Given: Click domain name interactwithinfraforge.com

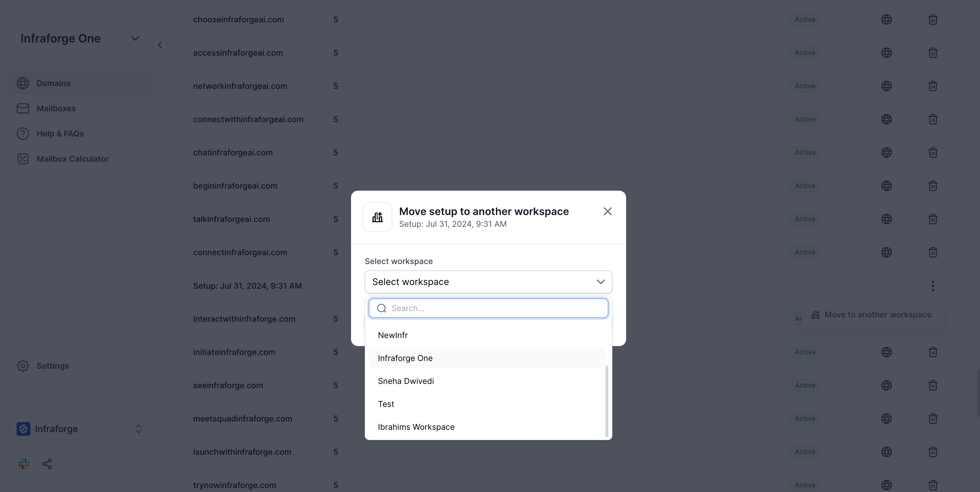Looking at the screenshot, I should point(244,319).
